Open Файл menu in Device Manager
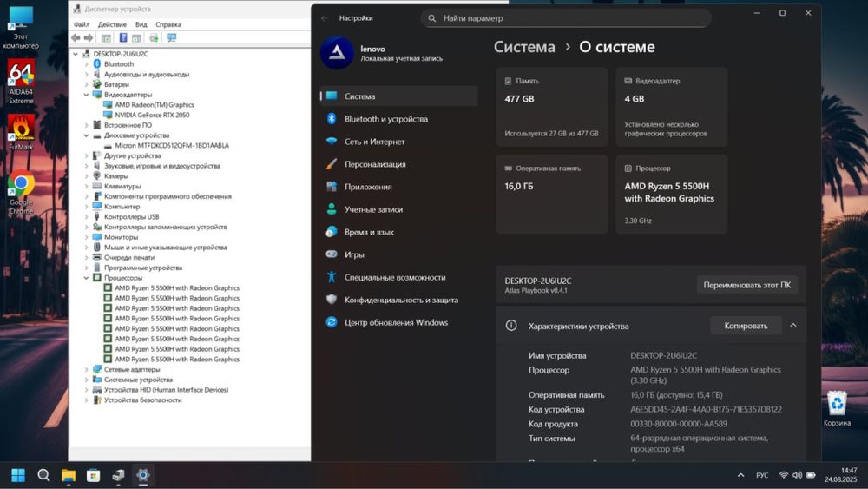The height and width of the screenshot is (489, 868). tap(82, 24)
